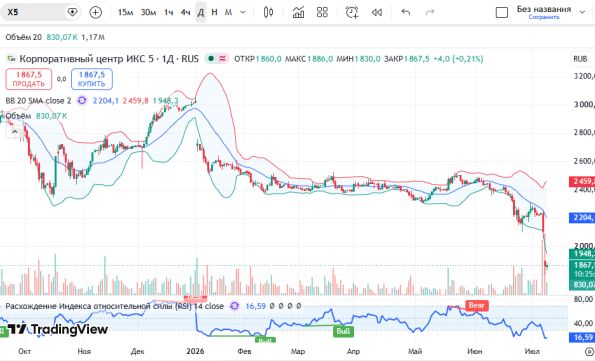Expand the timeframe dropdown arrow
Image resolution: width=595 pixels, height=361 pixels.
point(243,12)
